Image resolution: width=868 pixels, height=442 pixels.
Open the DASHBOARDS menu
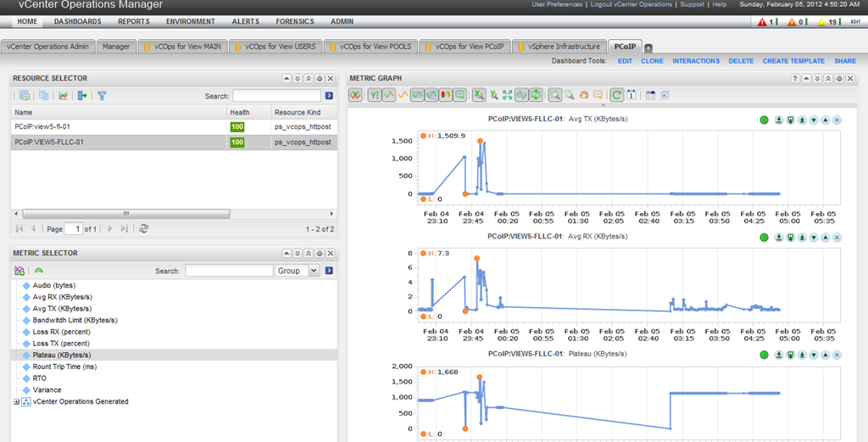pos(77,21)
